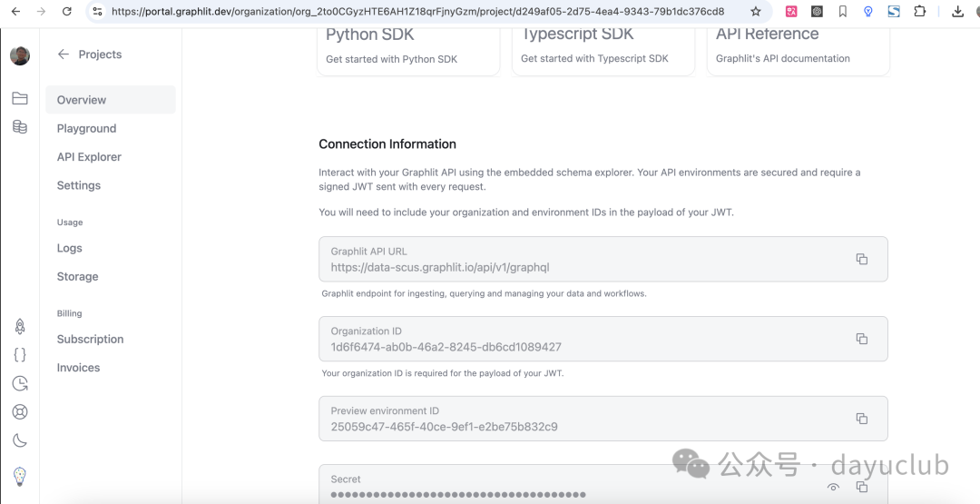Image resolution: width=980 pixels, height=504 pixels.
Task: Open the folder icon in left rail
Action: (20, 98)
